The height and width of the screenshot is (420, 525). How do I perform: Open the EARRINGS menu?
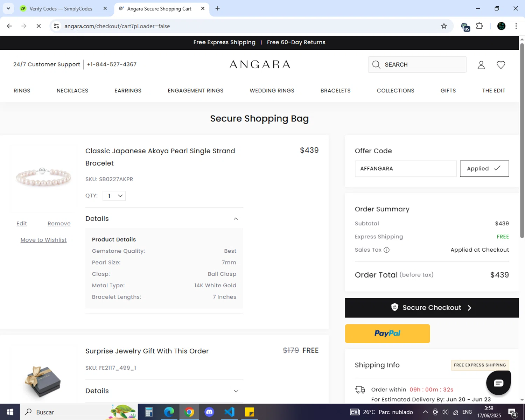128,91
